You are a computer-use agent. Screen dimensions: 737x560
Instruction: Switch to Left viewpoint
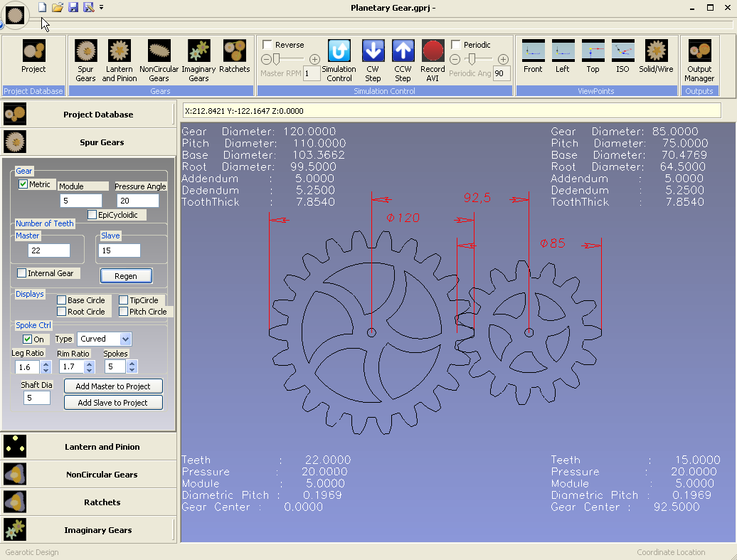point(563,57)
